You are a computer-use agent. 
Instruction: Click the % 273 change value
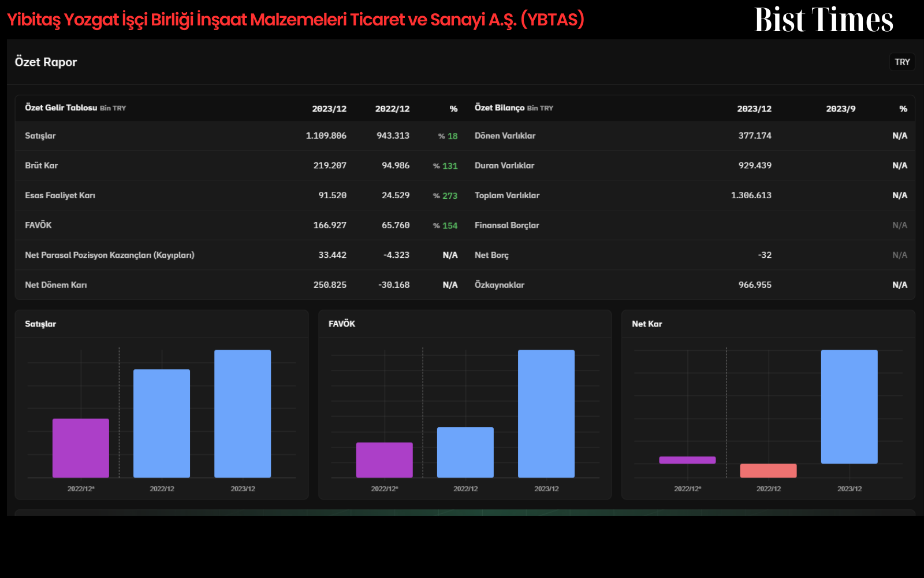pyautogui.click(x=445, y=196)
